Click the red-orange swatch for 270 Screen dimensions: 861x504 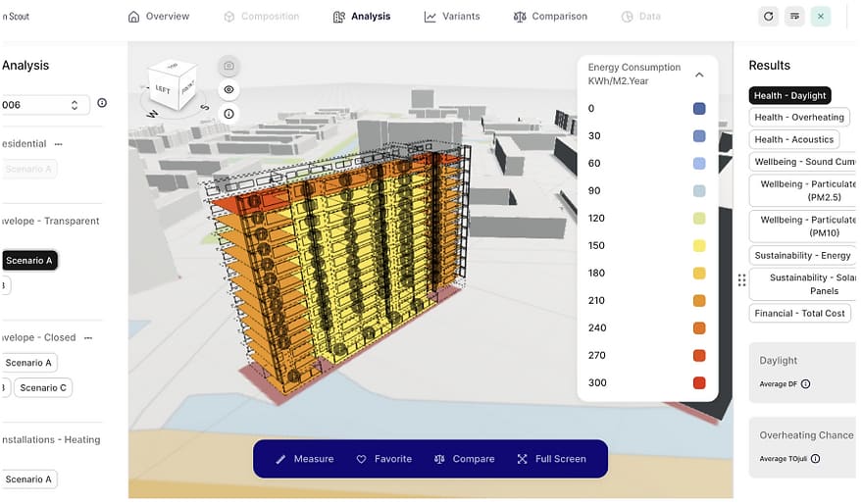tap(699, 356)
